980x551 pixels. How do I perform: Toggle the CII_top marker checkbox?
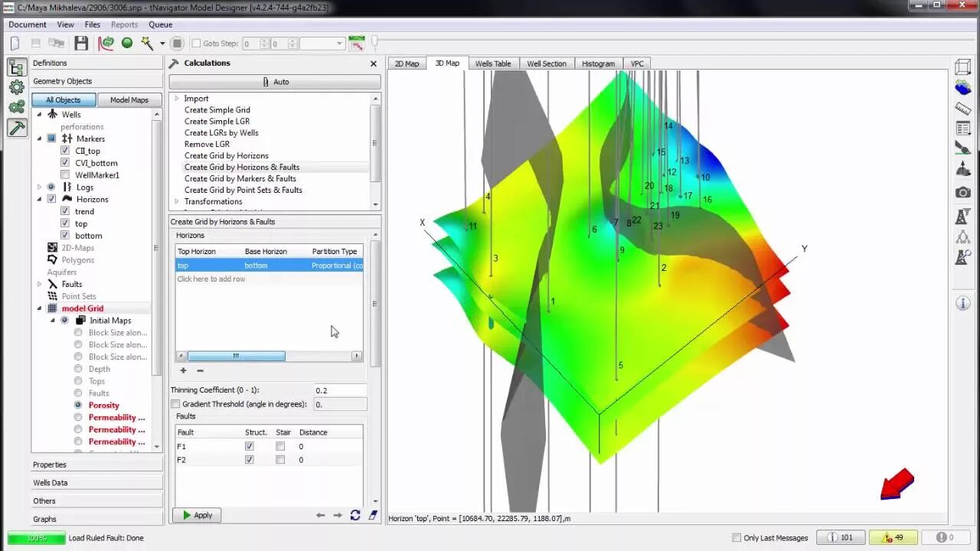(65, 151)
